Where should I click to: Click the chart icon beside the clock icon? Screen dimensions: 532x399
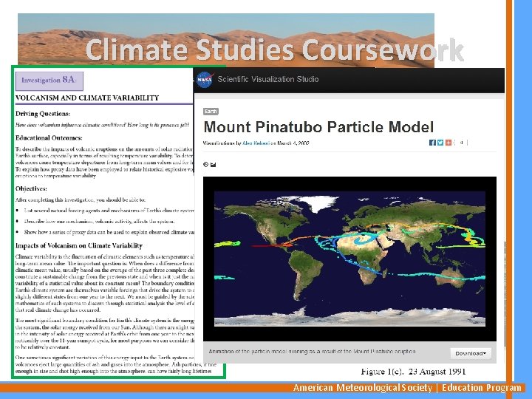coord(213,165)
